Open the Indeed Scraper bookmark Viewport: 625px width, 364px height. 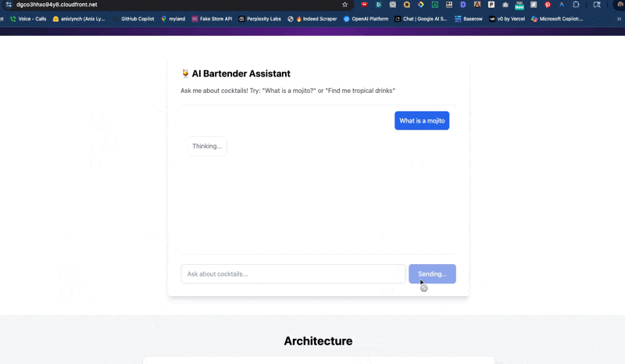(x=312, y=19)
